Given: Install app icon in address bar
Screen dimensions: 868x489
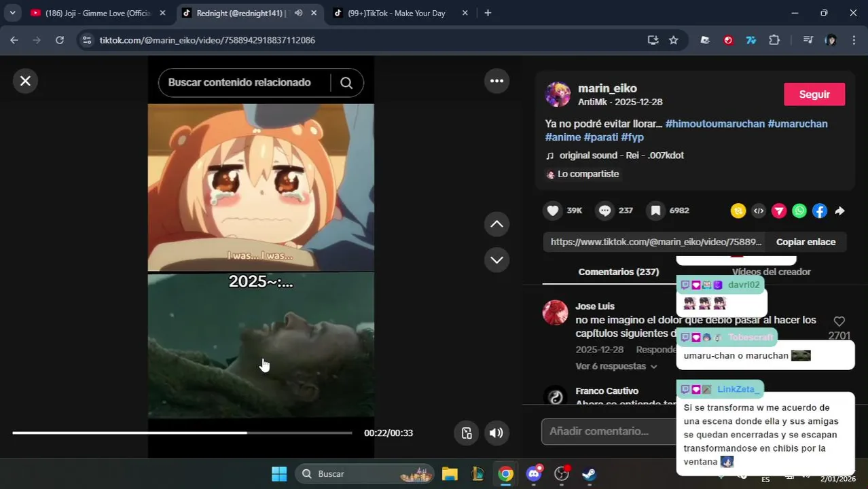Looking at the screenshot, I should pyautogui.click(x=653, y=40).
